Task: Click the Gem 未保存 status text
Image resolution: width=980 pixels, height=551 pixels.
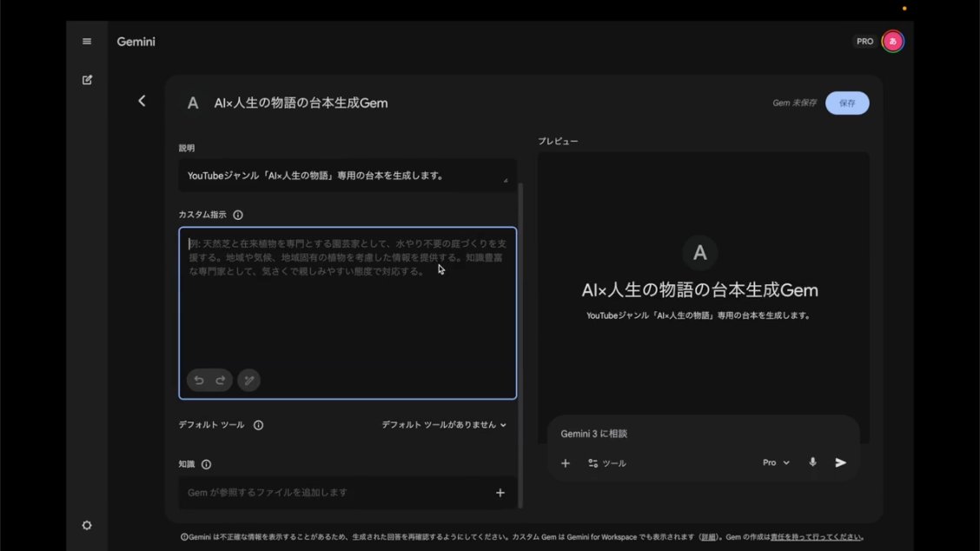Action: [x=794, y=103]
